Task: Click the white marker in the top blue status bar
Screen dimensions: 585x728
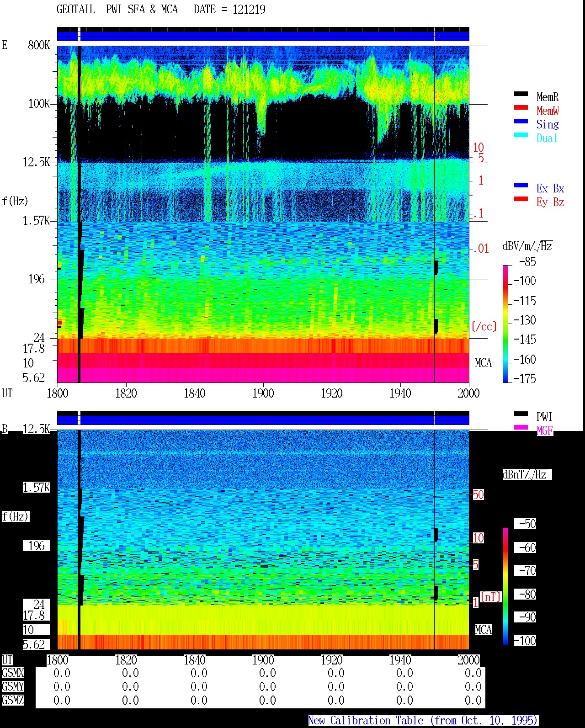Action: click(x=79, y=34)
